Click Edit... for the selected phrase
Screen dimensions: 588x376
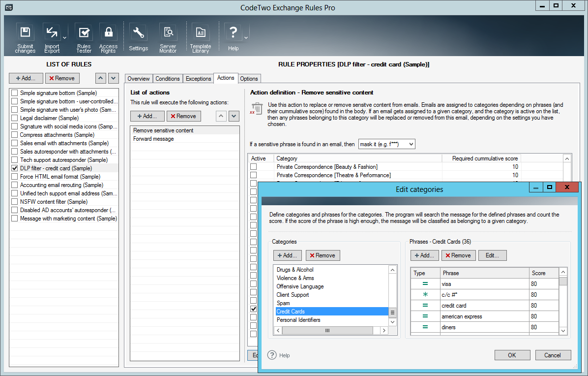(492, 255)
